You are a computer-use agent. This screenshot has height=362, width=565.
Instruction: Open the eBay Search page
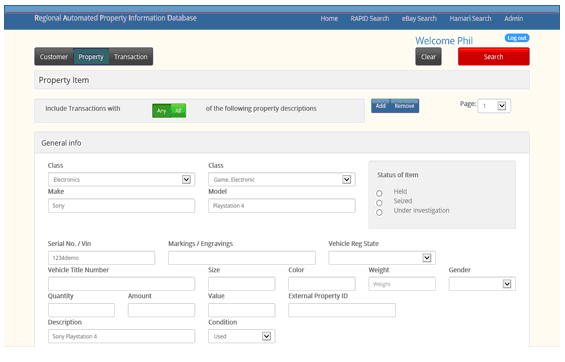click(x=419, y=18)
